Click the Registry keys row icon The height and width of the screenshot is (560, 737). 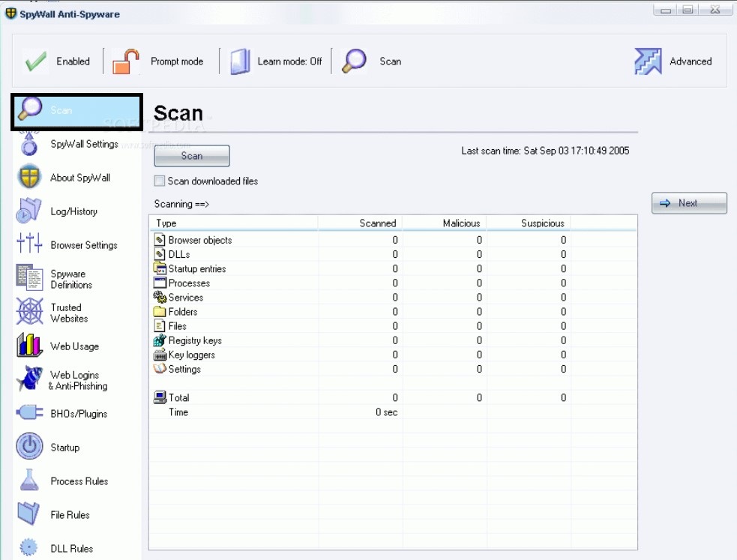pos(160,340)
